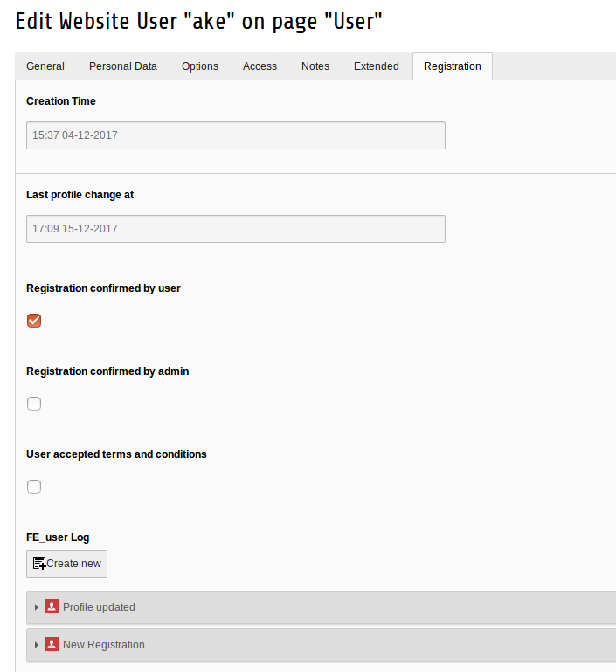Click the document-plus icon in Create new button

pos(39,564)
